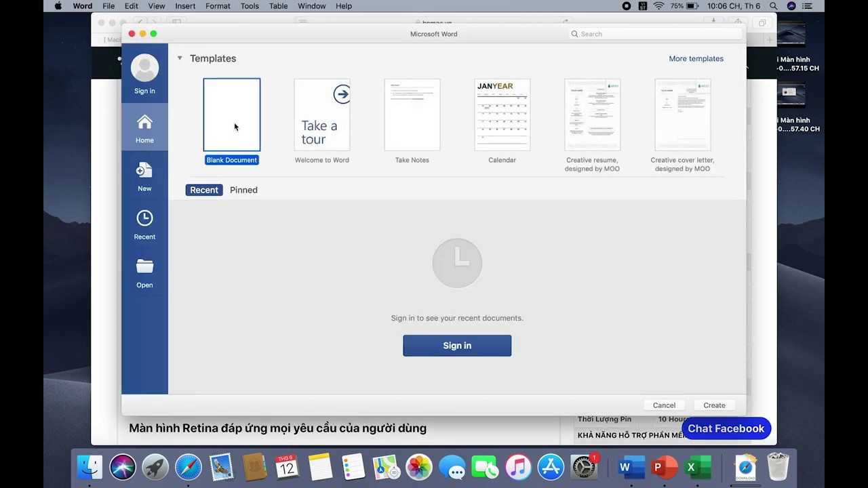Open Finder from the Dock
Image resolution: width=868 pixels, height=488 pixels.
click(x=90, y=467)
